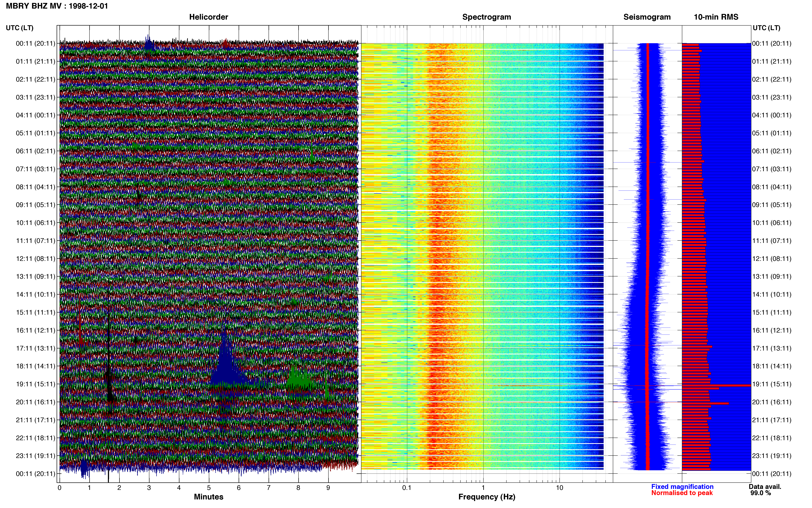Click the 'Data avail.' label
The image size is (812, 508).
pyautogui.click(x=765, y=486)
